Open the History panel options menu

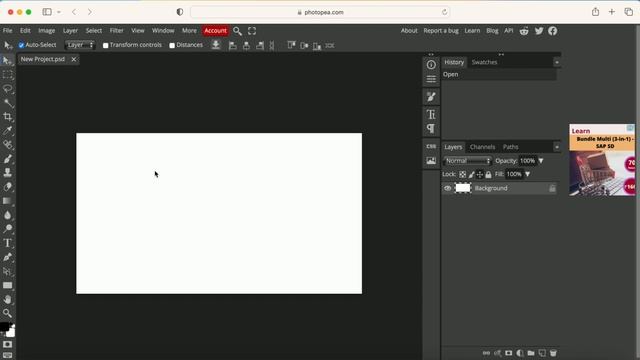557,62
